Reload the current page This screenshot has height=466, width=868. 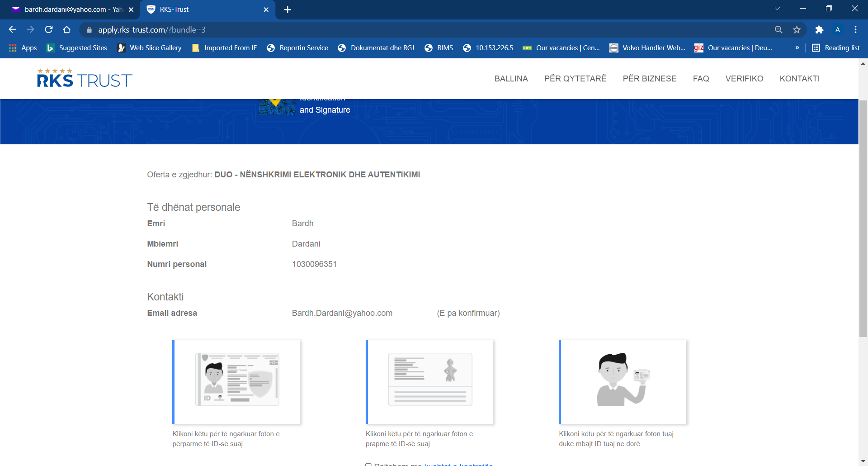49,29
